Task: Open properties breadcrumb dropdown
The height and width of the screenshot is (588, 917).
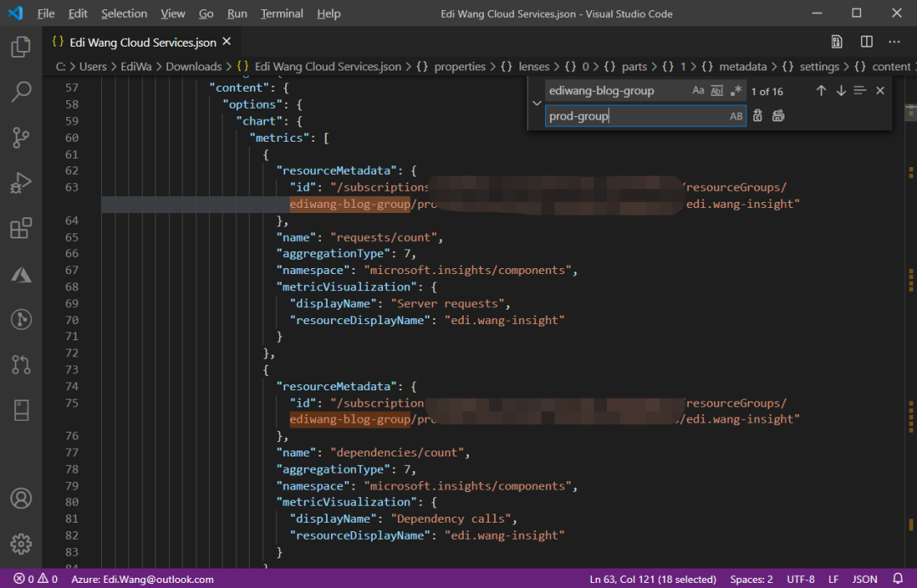Action: [459, 67]
